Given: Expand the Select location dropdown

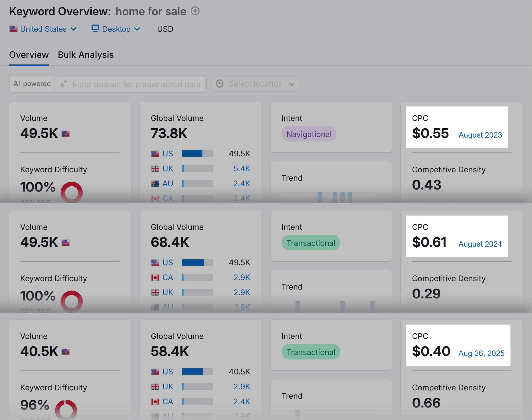Looking at the screenshot, I should click(x=255, y=84).
